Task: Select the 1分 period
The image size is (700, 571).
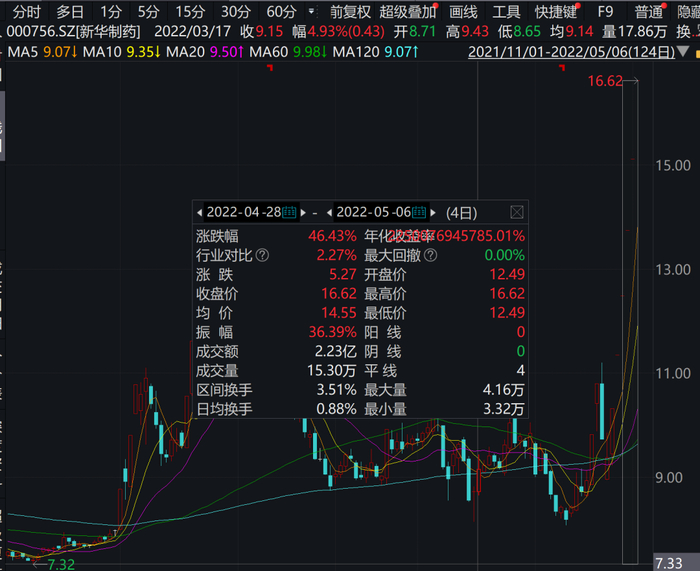Action: (110, 12)
